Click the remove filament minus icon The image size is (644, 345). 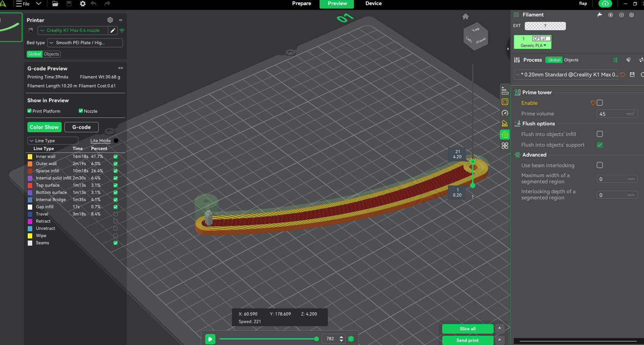tap(621, 15)
